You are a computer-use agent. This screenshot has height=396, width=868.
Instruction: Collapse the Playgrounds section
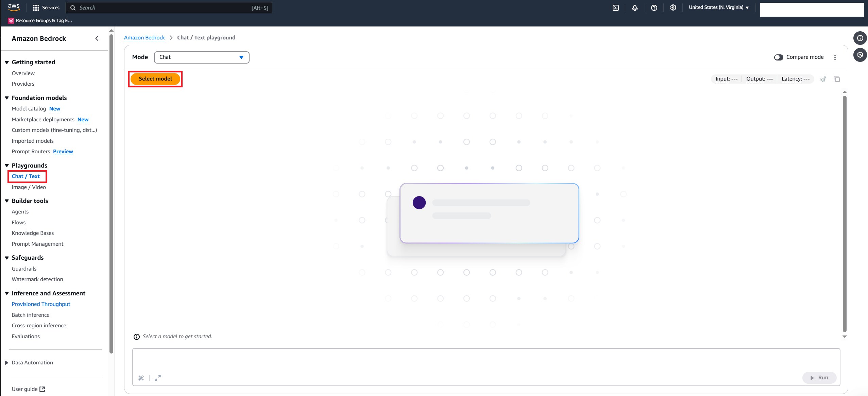6,166
